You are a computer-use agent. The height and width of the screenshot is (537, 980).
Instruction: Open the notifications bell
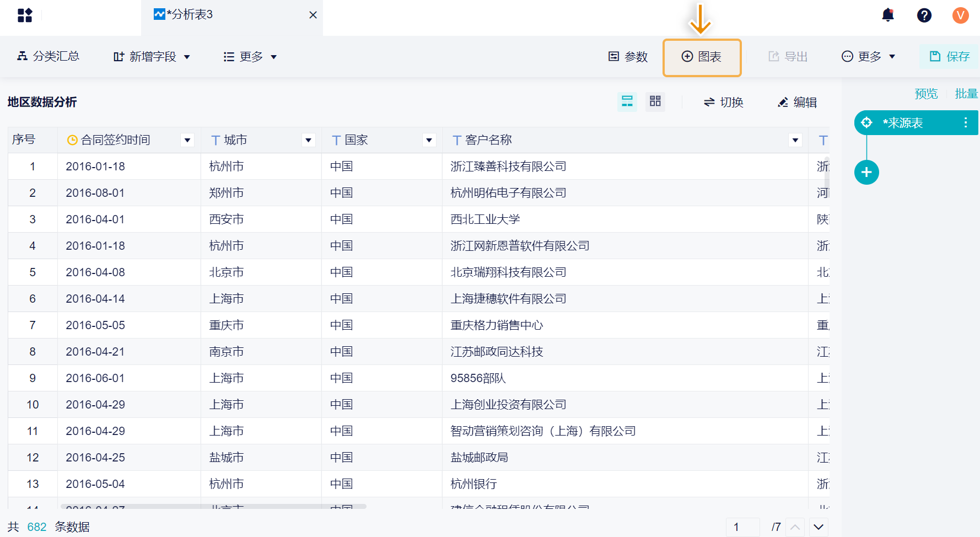[x=888, y=15]
